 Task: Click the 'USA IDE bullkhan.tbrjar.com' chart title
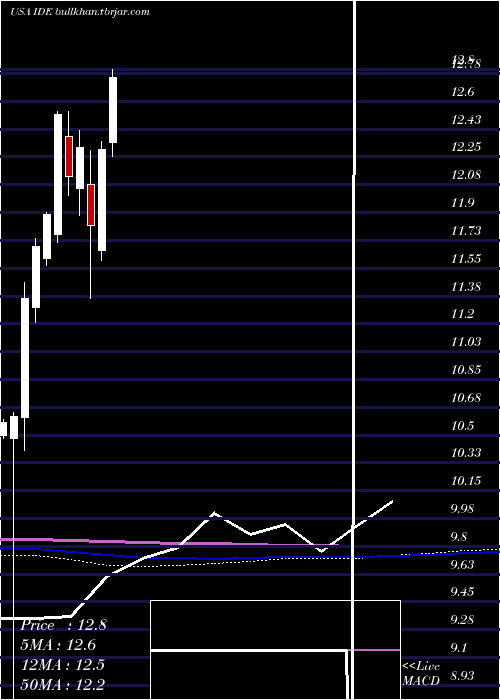(80, 12)
